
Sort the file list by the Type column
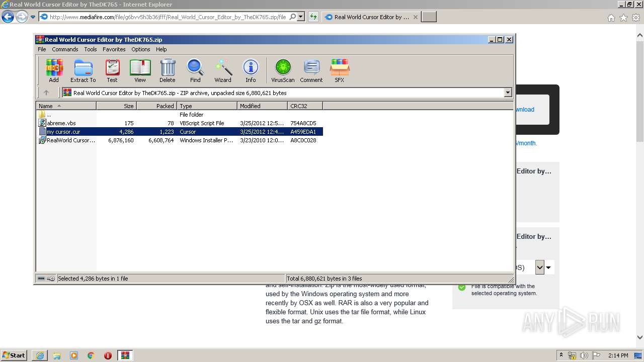(x=207, y=106)
